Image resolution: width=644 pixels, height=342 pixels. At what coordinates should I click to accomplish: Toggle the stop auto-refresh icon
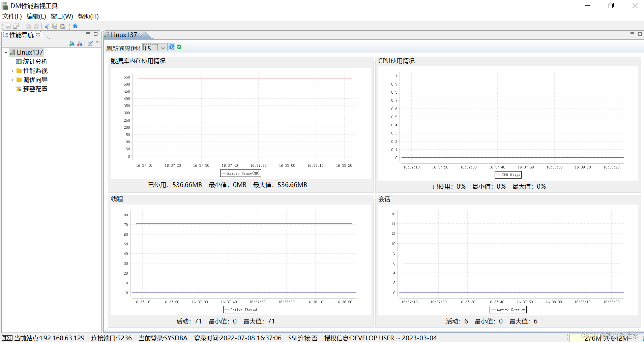pyautogui.click(x=172, y=47)
